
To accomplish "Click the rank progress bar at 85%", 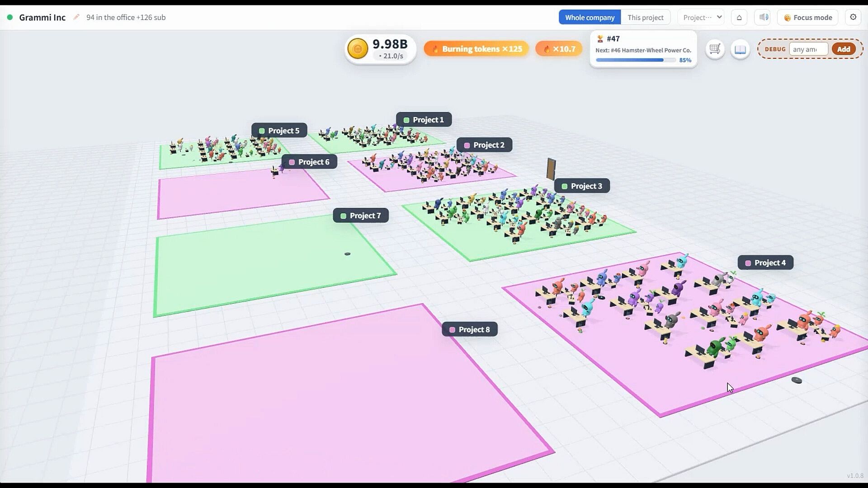I will (636, 60).
